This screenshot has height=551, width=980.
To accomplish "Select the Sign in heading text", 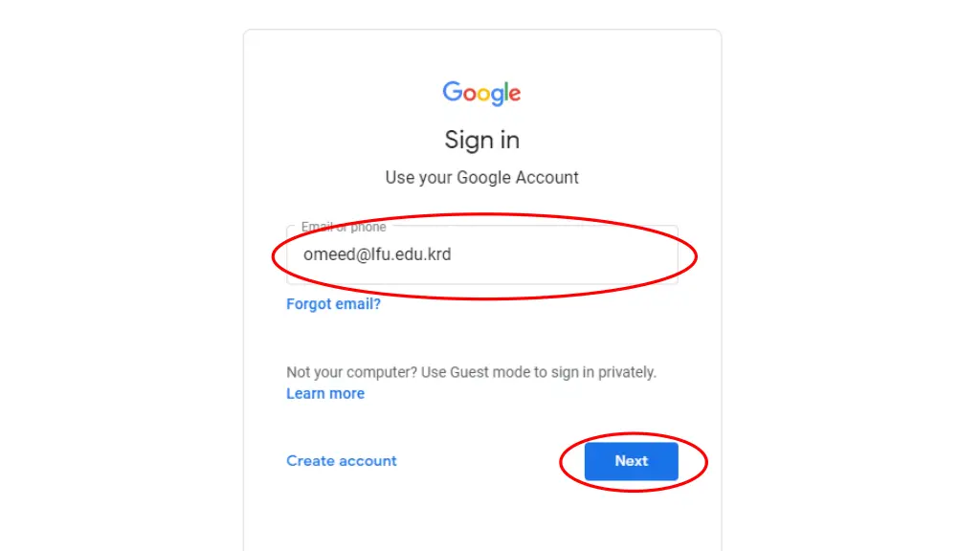I will [x=482, y=140].
